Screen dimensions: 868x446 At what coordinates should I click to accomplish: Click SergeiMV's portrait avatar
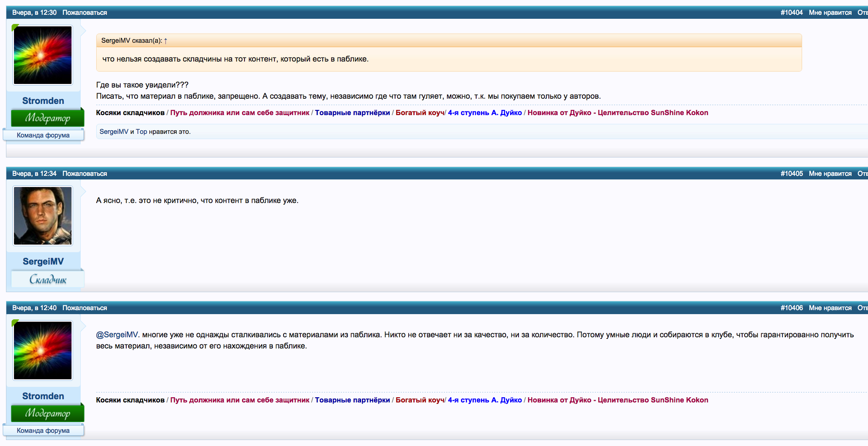[43, 216]
